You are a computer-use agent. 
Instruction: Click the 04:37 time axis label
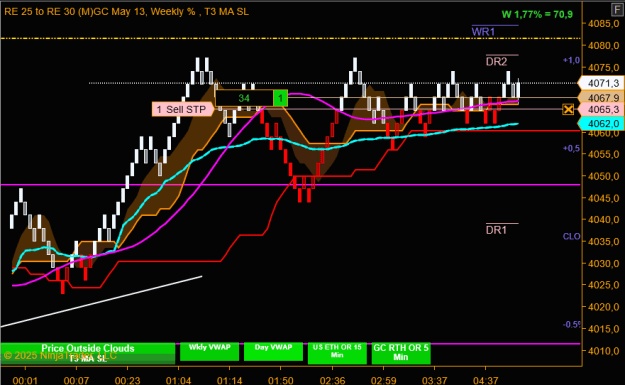(485, 381)
